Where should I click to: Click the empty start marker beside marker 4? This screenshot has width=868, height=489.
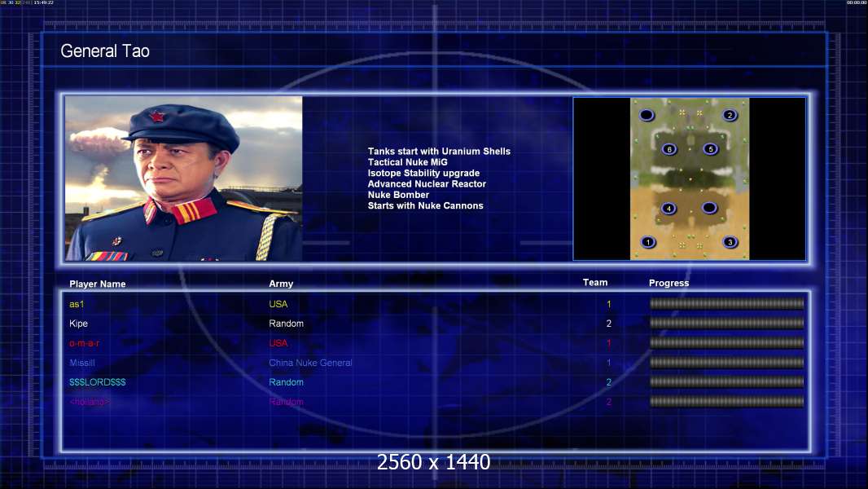click(709, 208)
